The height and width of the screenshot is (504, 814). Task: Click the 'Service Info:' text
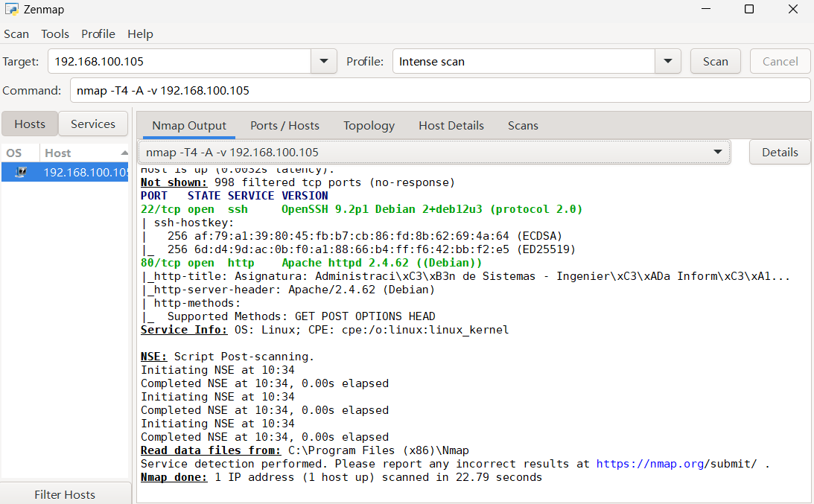pyautogui.click(x=184, y=330)
